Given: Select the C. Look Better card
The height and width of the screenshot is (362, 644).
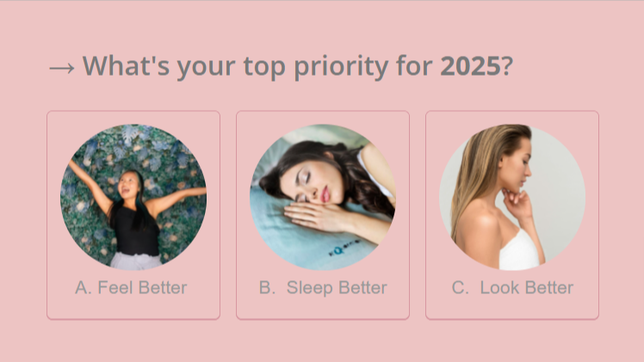Looking at the screenshot, I should pyautogui.click(x=512, y=215).
